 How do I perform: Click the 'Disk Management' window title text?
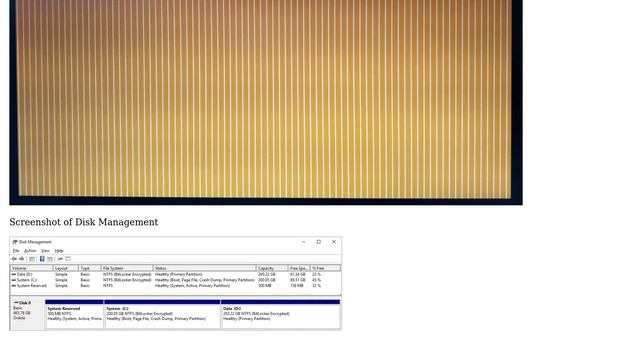coord(35,242)
